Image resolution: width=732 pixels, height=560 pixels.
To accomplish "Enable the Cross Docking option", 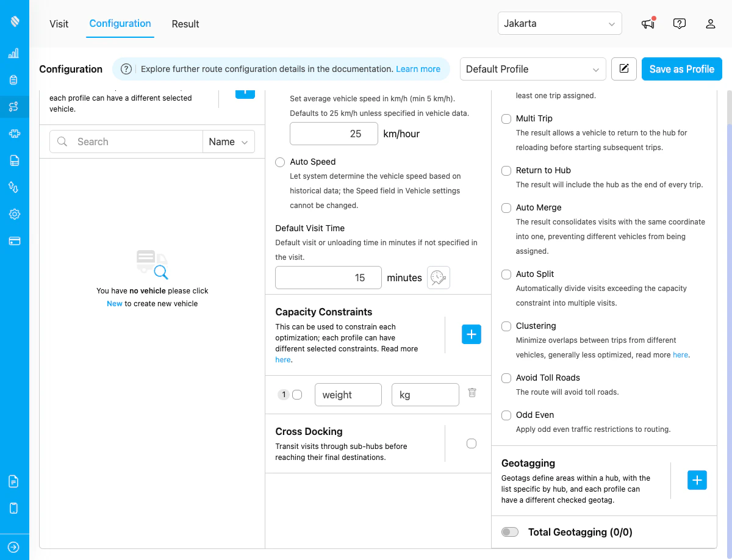I will (471, 443).
